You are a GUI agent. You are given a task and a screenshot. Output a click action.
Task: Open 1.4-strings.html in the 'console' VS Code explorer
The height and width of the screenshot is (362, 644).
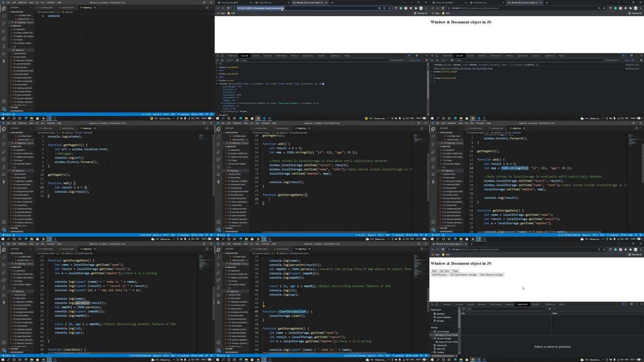click(20, 67)
